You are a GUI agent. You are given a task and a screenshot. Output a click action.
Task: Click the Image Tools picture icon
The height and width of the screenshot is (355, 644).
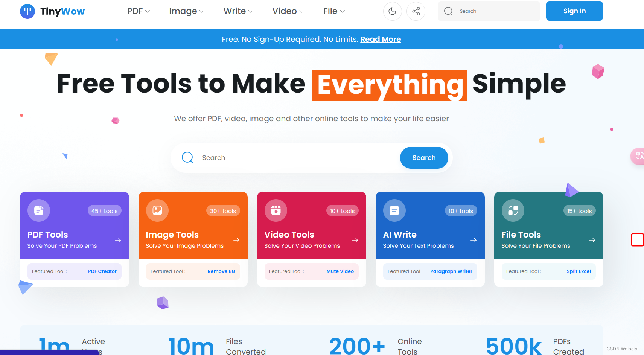[157, 210]
